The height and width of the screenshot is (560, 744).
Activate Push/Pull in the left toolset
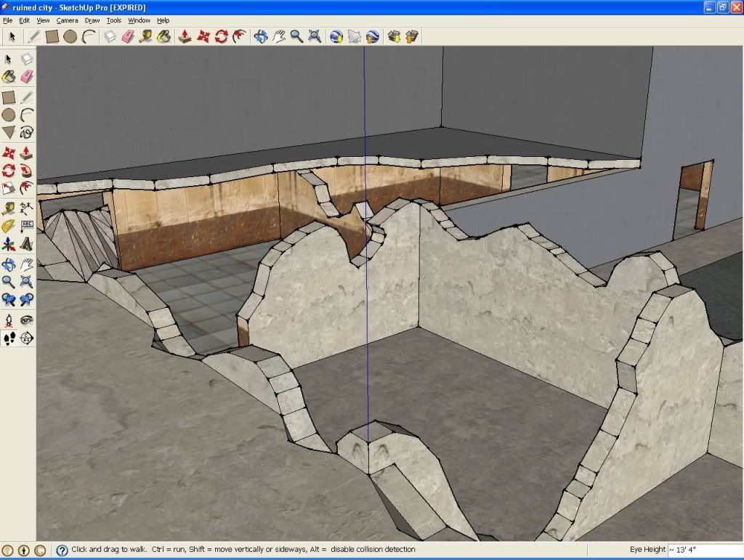(x=27, y=153)
